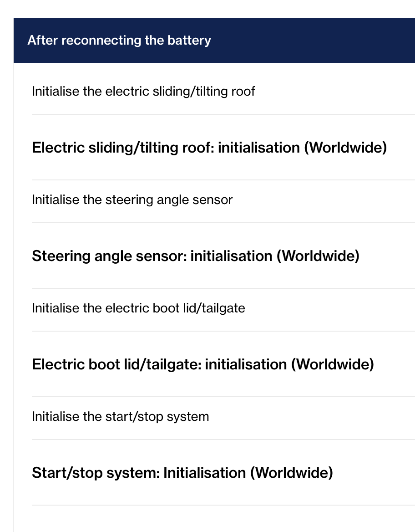
Task: Click the divider under the bold start/stop system heading
Action: 223,505
